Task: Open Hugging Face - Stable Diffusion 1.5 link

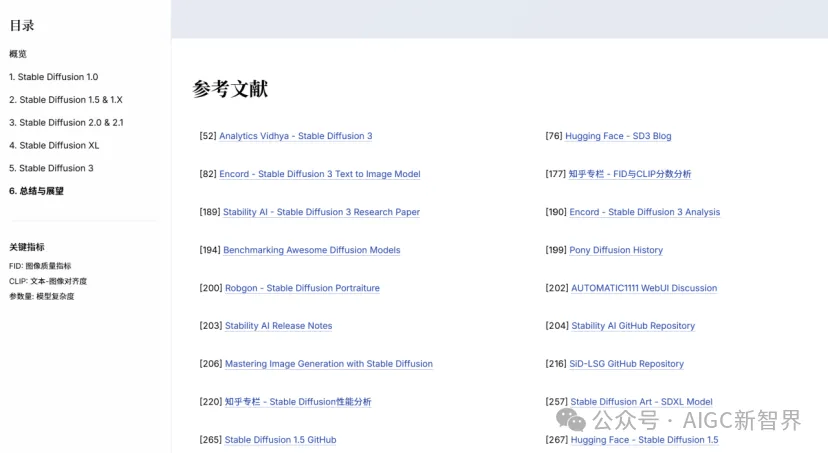Action: click(x=644, y=440)
